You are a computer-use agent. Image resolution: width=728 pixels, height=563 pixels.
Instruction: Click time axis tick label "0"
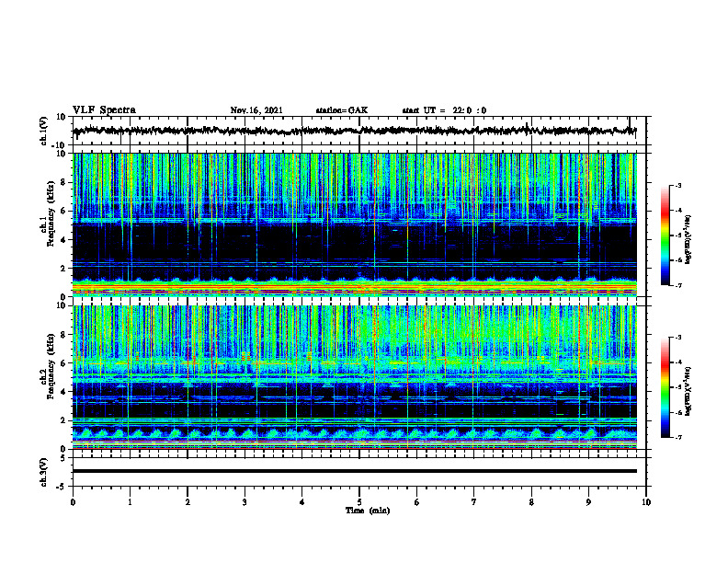click(73, 502)
